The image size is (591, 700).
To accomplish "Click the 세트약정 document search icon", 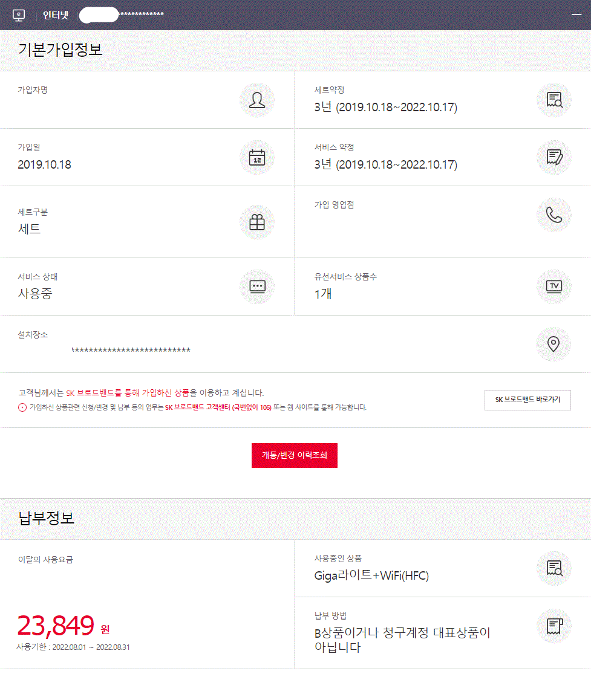I will click(554, 100).
